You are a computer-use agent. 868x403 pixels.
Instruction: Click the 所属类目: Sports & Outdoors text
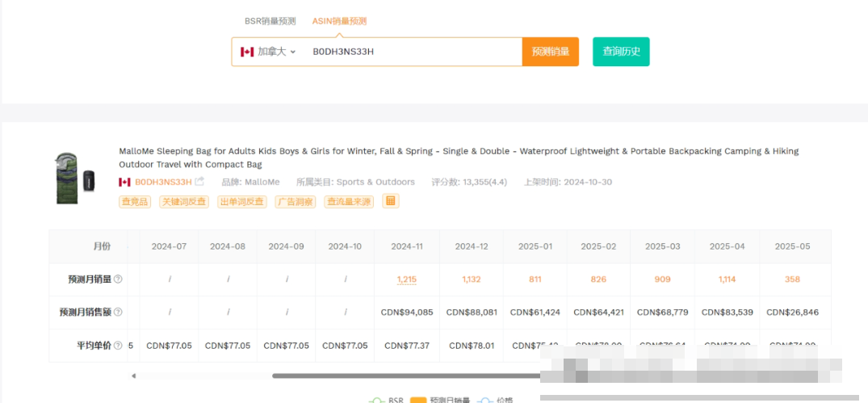click(x=355, y=182)
